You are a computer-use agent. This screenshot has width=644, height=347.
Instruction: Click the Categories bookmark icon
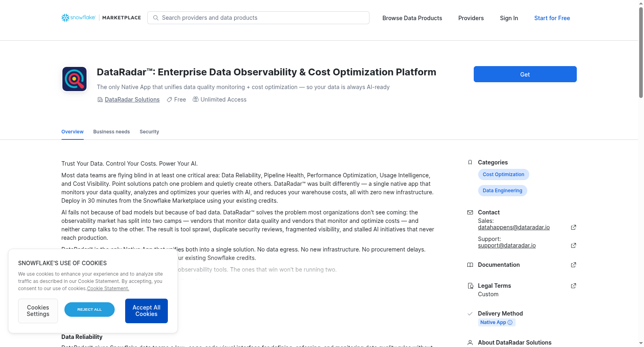click(x=470, y=162)
